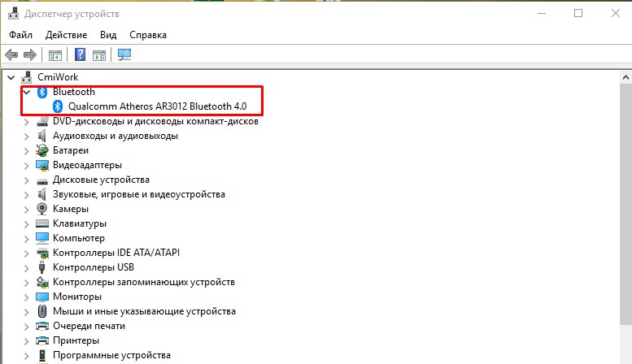Show or hide console tree toolbar icon
The image size is (632, 364).
click(x=55, y=54)
